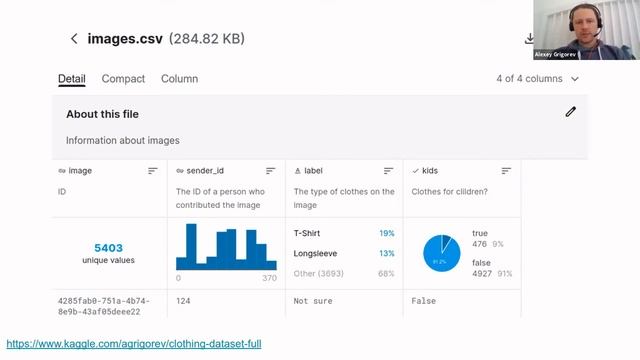640x360 pixels.
Task: Open the Kaggle clothing-dataset-full link
Action: coord(134,344)
